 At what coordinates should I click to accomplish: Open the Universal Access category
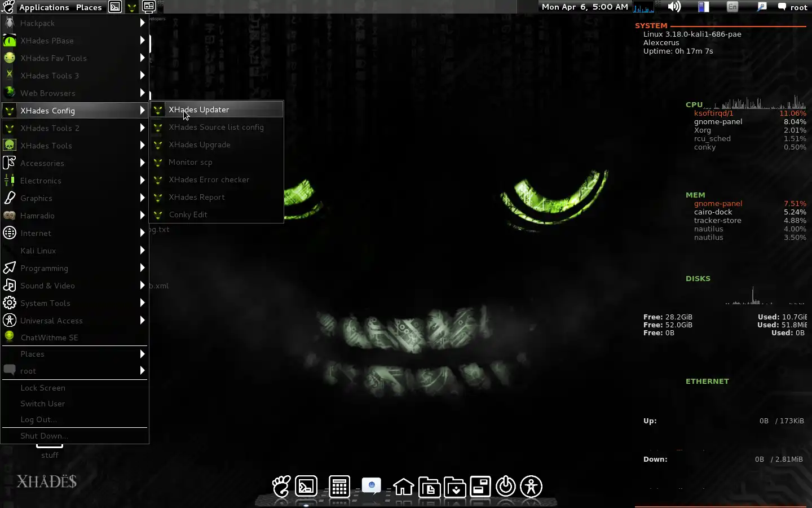74,321
